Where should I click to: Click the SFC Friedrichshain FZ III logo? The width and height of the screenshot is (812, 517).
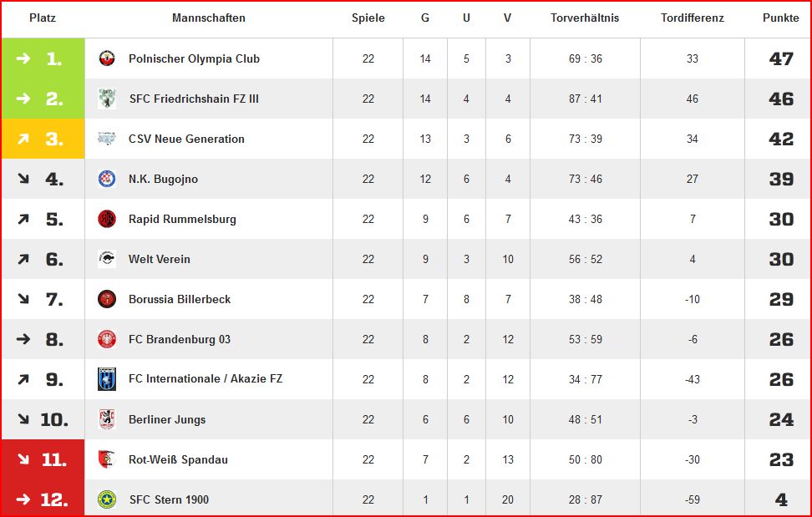pos(107,99)
